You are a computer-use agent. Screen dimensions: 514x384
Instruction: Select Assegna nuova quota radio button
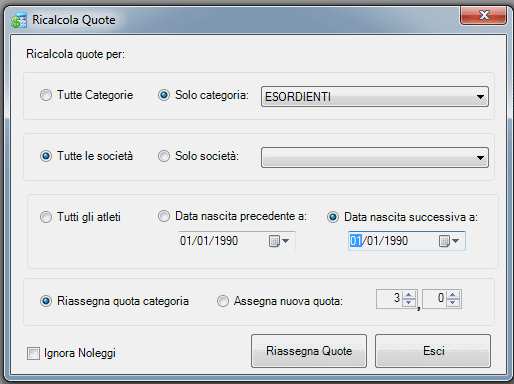223,301
